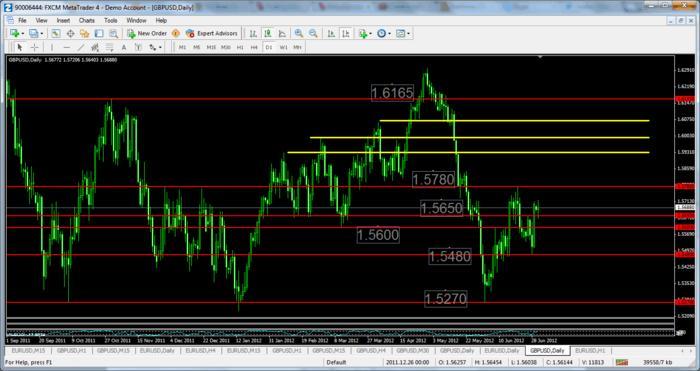Expand the Profiles dropdown arrow
700x371 pixels.
pyautogui.click(x=42, y=34)
